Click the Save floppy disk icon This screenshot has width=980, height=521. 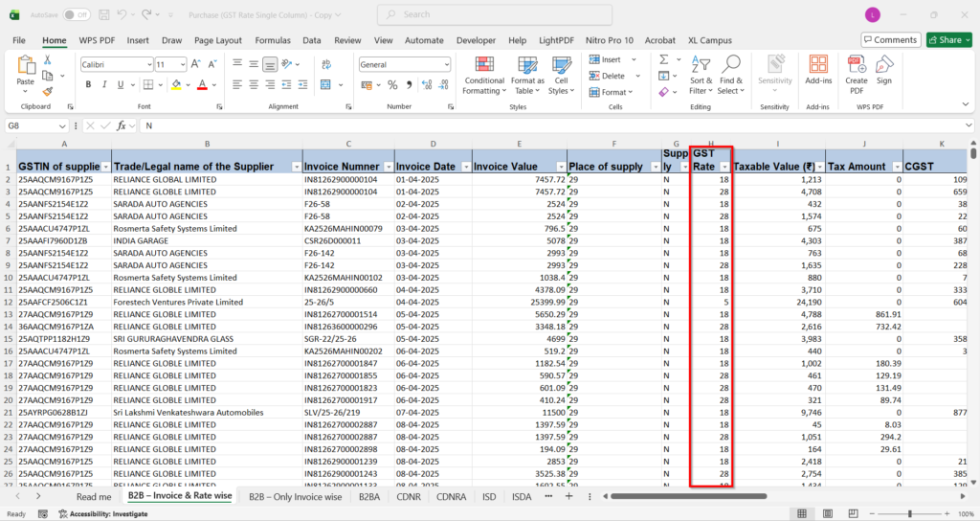click(x=103, y=14)
